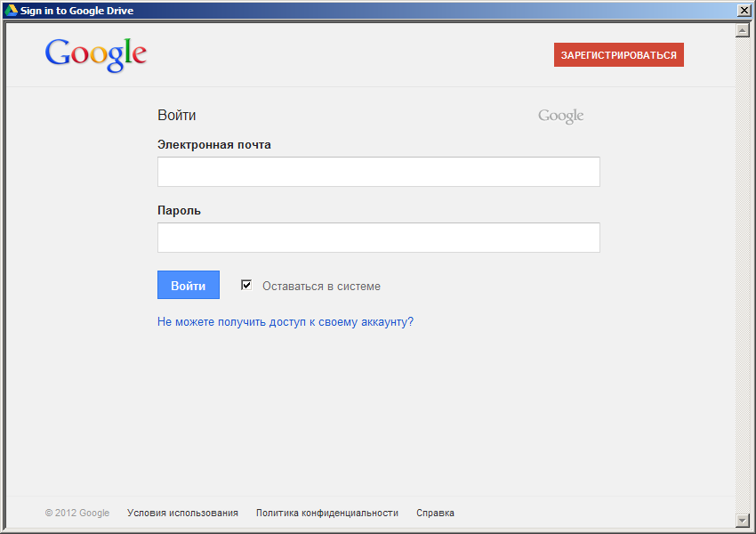756x534 pixels.
Task: Focus the Электронная почта input field
Action: [x=378, y=172]
